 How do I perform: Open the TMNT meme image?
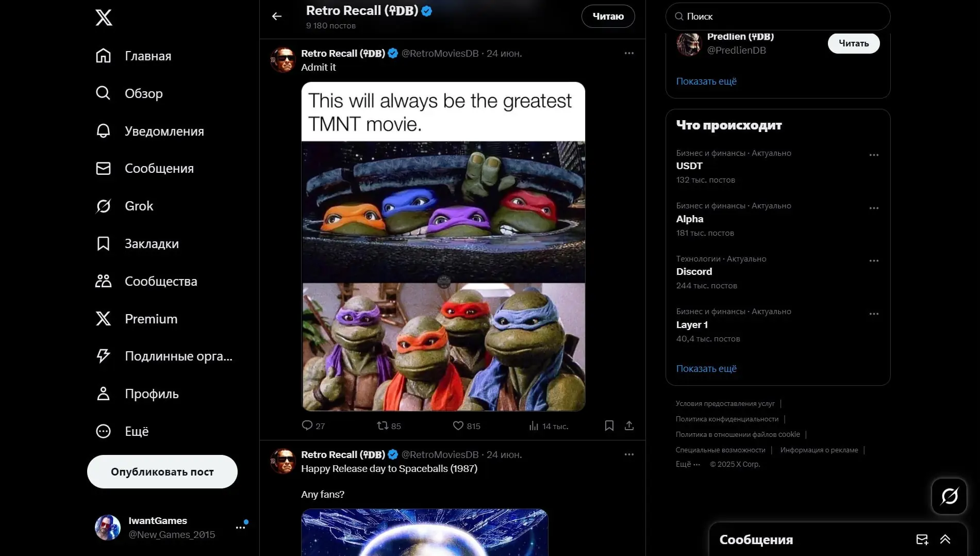(443, 247)
